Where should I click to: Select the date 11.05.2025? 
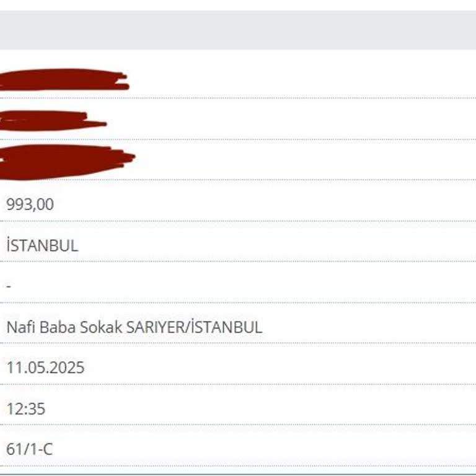click(x=45, y=368)
